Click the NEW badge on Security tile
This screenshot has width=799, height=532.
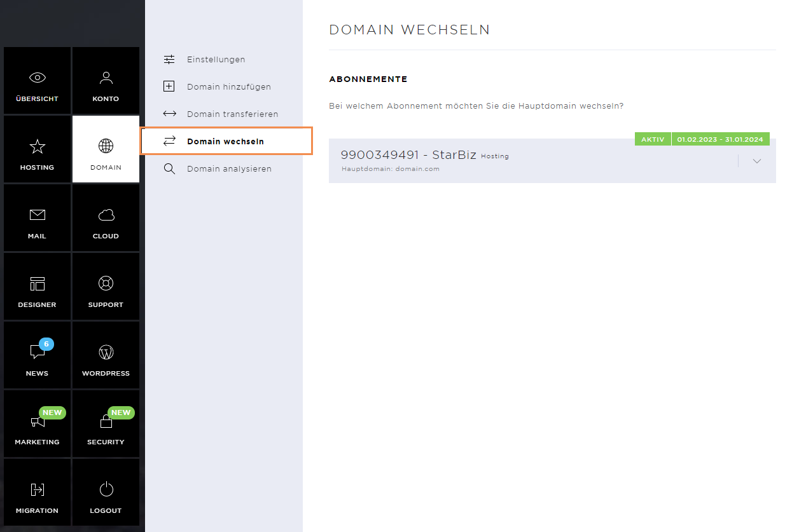tap(121, 413)
